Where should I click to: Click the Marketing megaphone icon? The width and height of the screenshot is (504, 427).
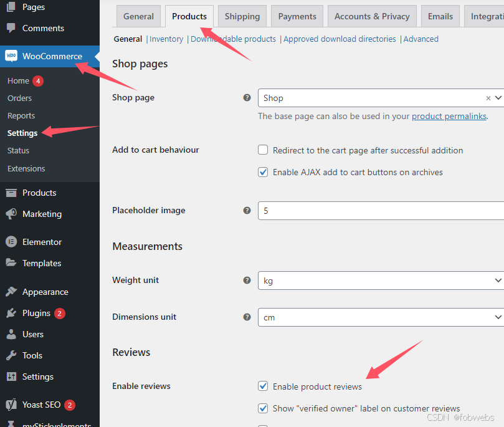[11, 214]
